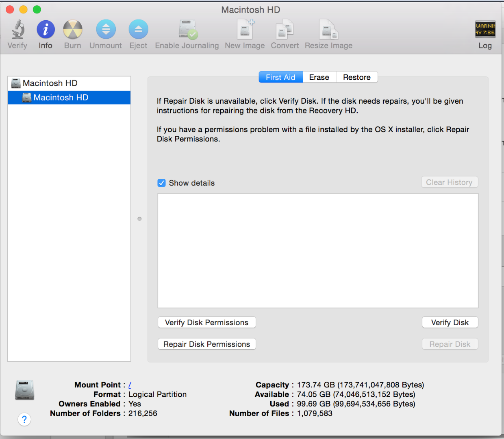This screenshot has height=439, width=504.
Task: Select the Convert toolbar icon
Action: 284,33
